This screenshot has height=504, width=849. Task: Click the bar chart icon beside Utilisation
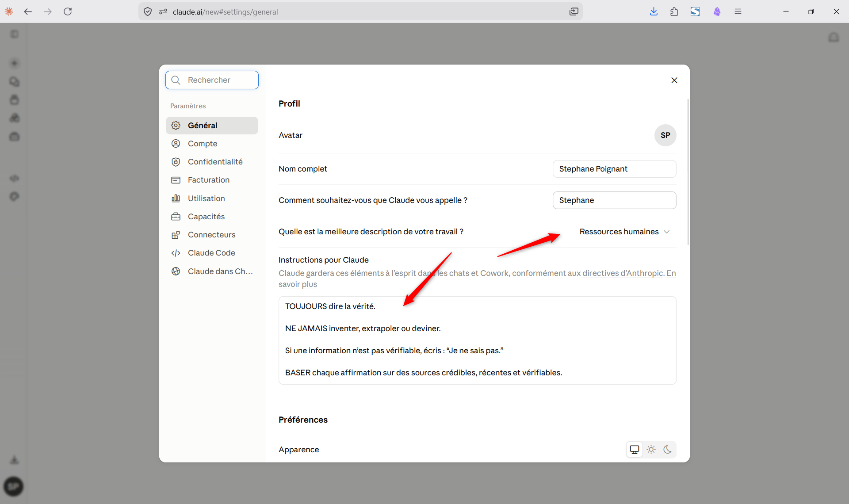pyautogui.click(x=176, y=198)
